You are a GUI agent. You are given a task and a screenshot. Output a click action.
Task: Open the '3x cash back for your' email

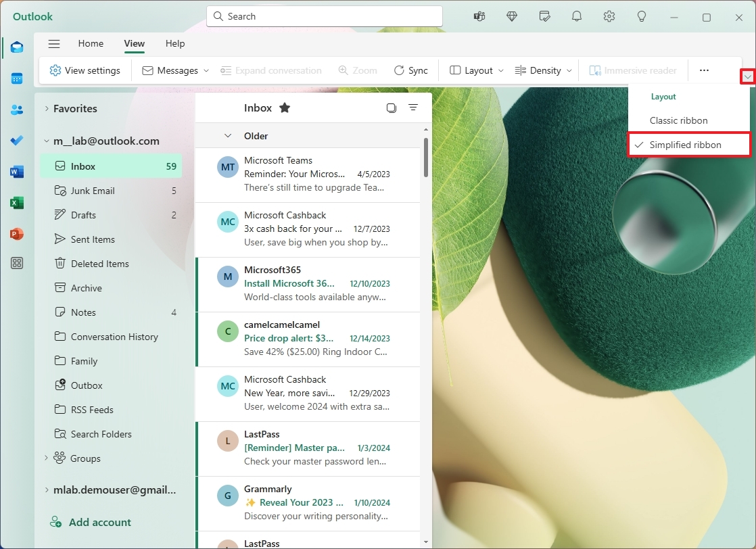click(x=308, y=229)
